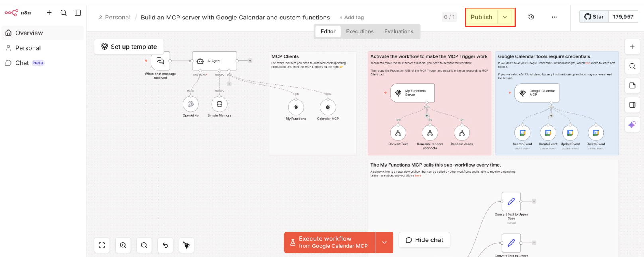This screenshot has height=257, width=644.
Task: Open Overview in the sidebar
Action: [43, 33]
